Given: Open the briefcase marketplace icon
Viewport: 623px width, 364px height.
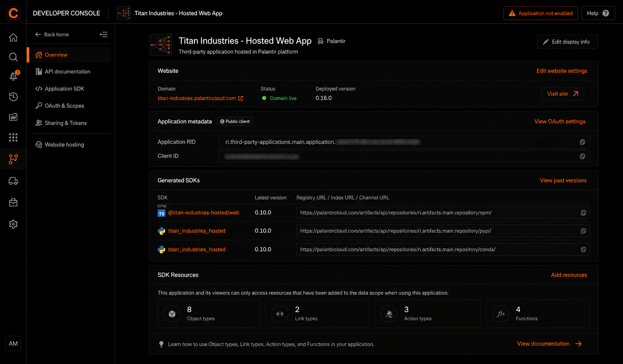Looking at the screenshot, I should point(13,203).
